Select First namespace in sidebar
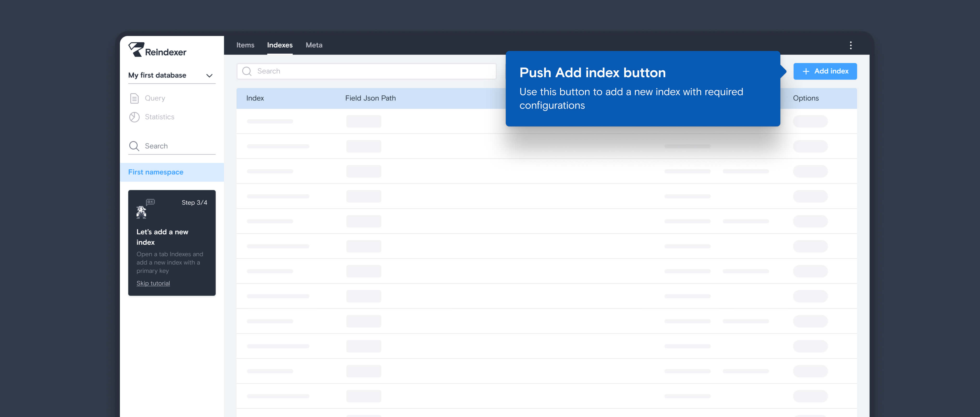This screenshot has width=980, height=417. 171,172
